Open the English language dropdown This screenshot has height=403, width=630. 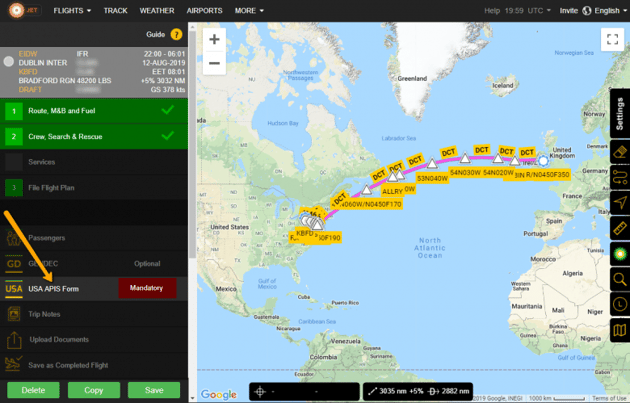610,11
